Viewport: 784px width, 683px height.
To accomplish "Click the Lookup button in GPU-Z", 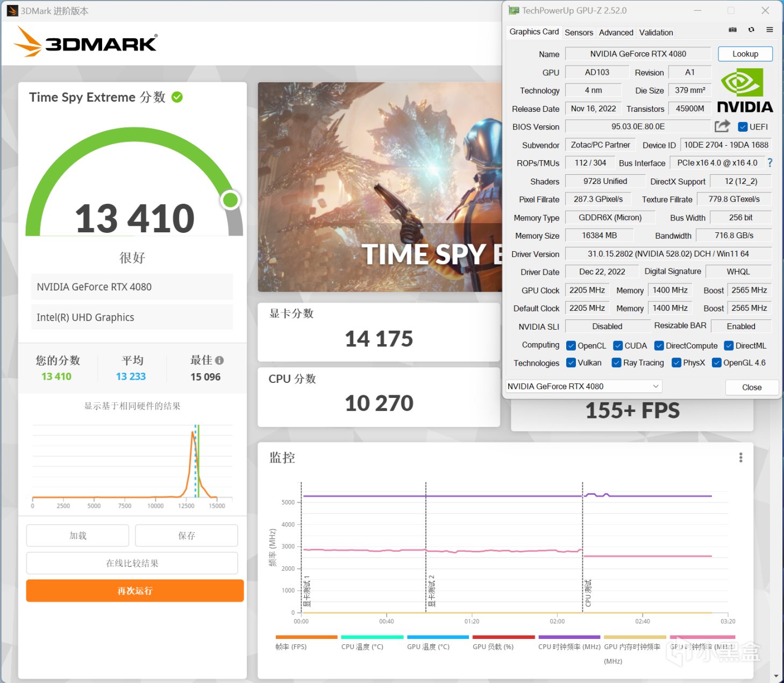I will pos(745,54).
